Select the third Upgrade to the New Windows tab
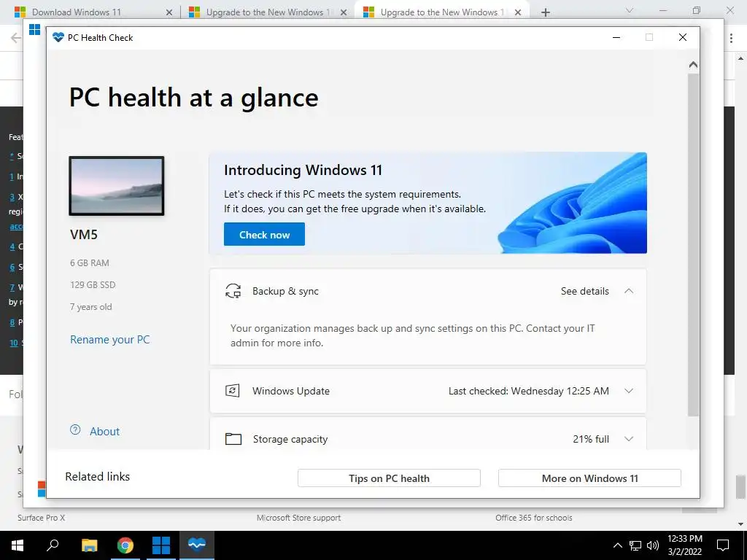747x560 pixels. point(442,12)
